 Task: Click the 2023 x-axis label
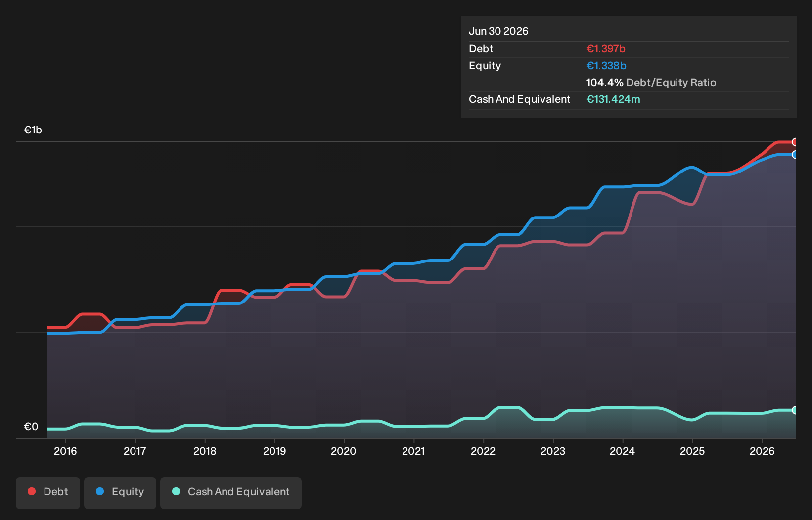553,451
